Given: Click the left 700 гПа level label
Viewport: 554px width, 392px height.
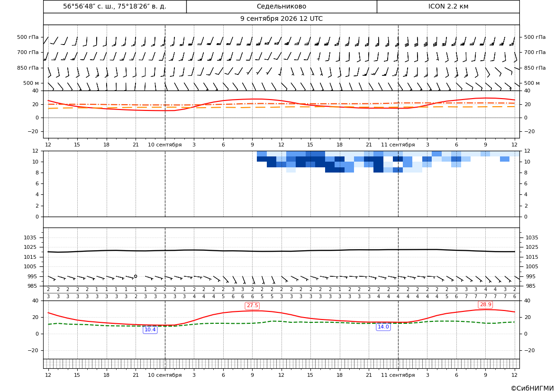Looking at the screenshot, I should tap(28, 52).
